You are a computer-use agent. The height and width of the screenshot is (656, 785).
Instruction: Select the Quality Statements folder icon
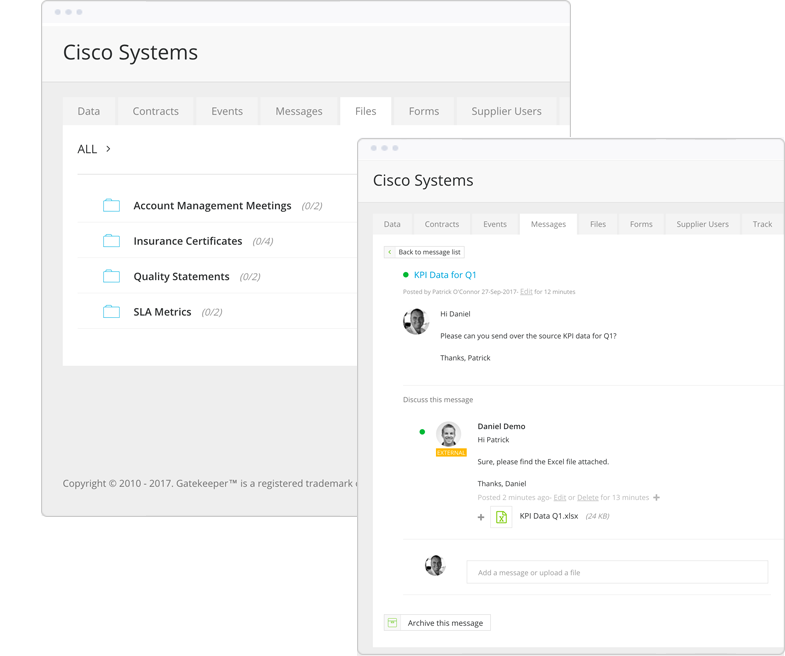111,276
